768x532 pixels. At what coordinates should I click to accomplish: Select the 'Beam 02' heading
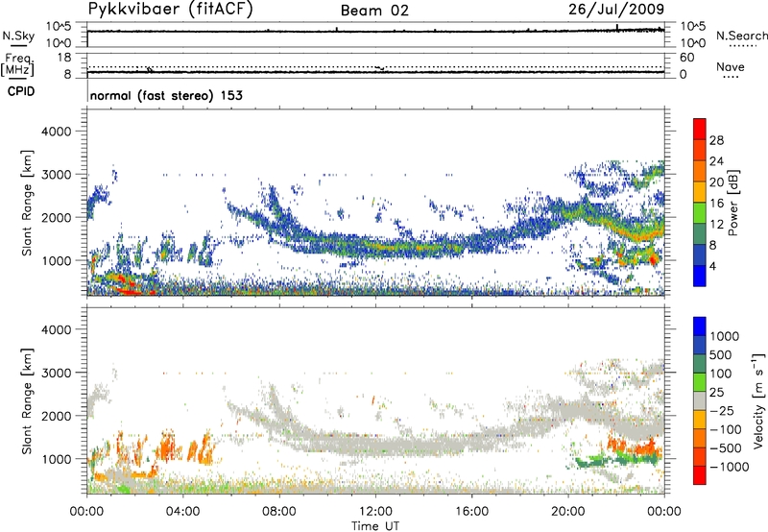click(x=374, y=11)
